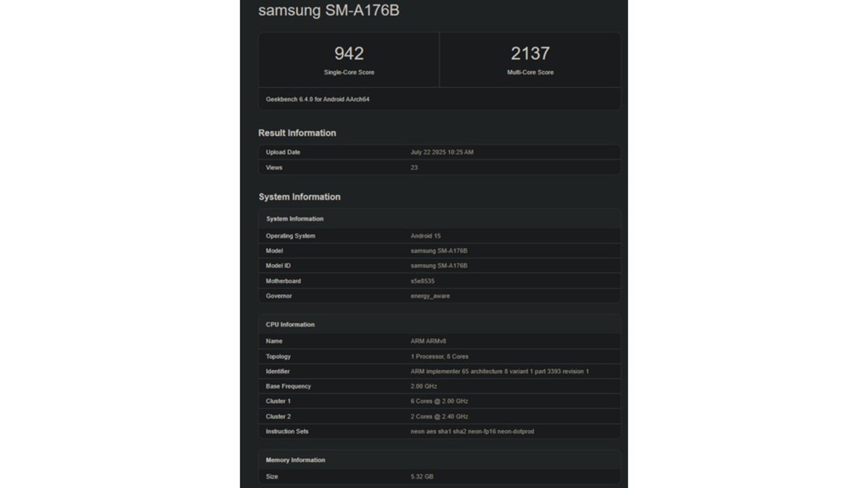
Task: Select 6 Cores @ 2.00 GHz value
Action: [439, 401]
